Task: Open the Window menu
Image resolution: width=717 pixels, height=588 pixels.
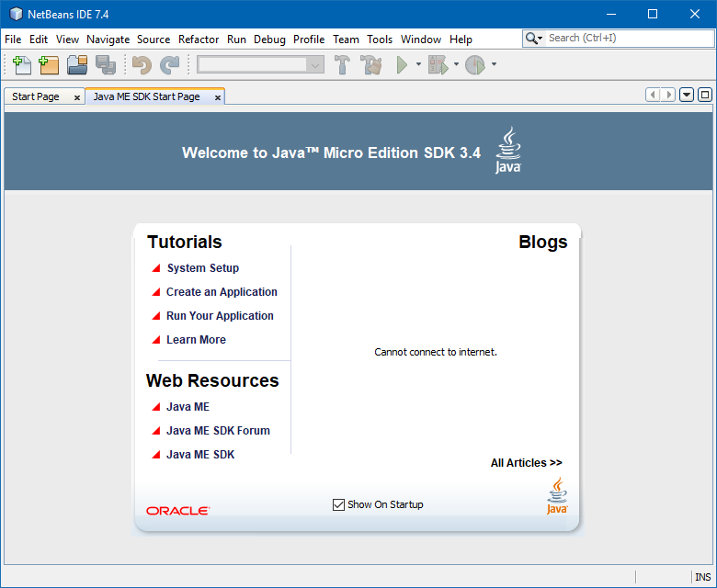Action: tap(421, 40)
